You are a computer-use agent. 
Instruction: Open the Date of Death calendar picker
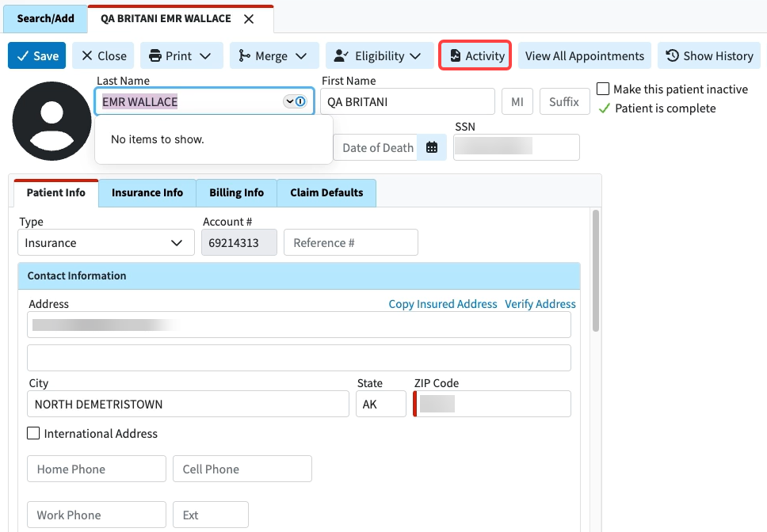(x=432, y=147)
